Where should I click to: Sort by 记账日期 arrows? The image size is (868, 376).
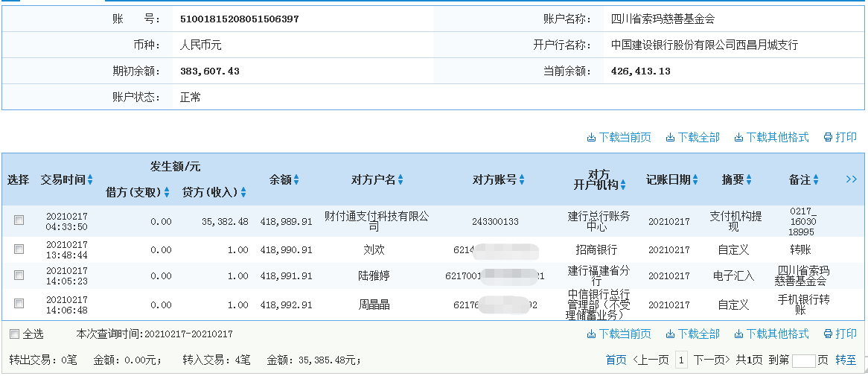(x=695, y=180)
